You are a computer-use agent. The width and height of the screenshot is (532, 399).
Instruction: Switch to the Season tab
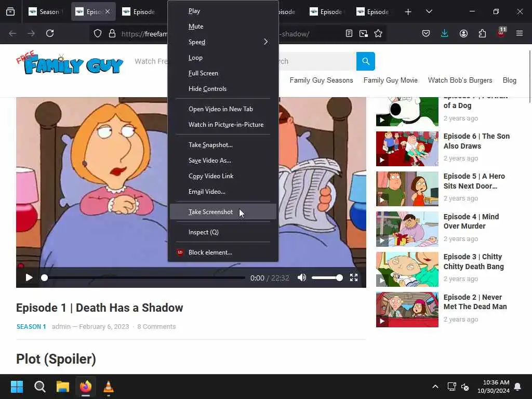(x=46, y=11)
